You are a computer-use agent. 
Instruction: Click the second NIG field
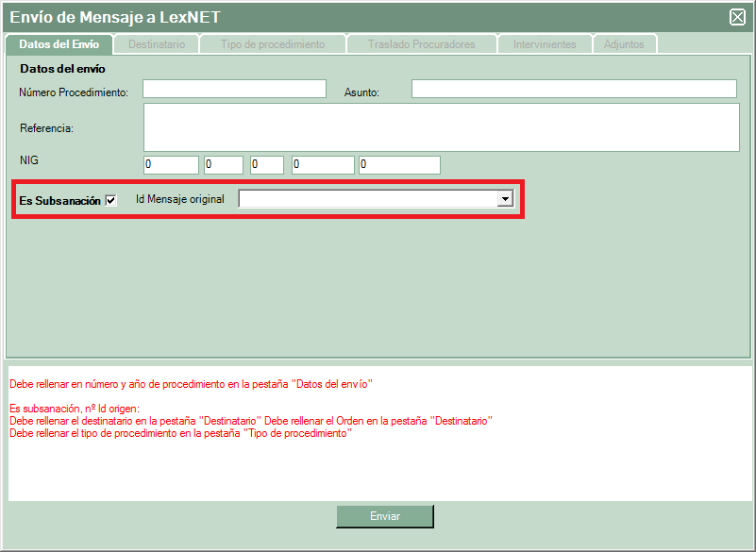pyautogui.click(x=223, y=165)
